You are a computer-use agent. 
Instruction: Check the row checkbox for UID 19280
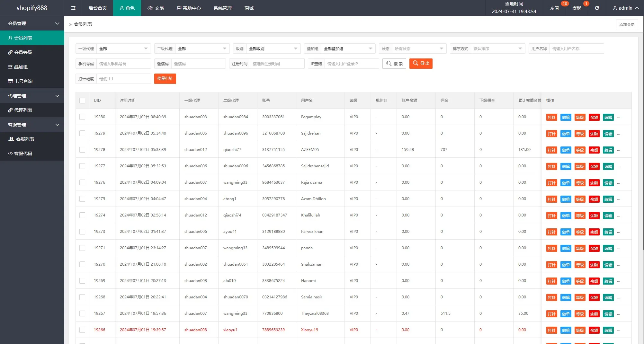(82, 117)
